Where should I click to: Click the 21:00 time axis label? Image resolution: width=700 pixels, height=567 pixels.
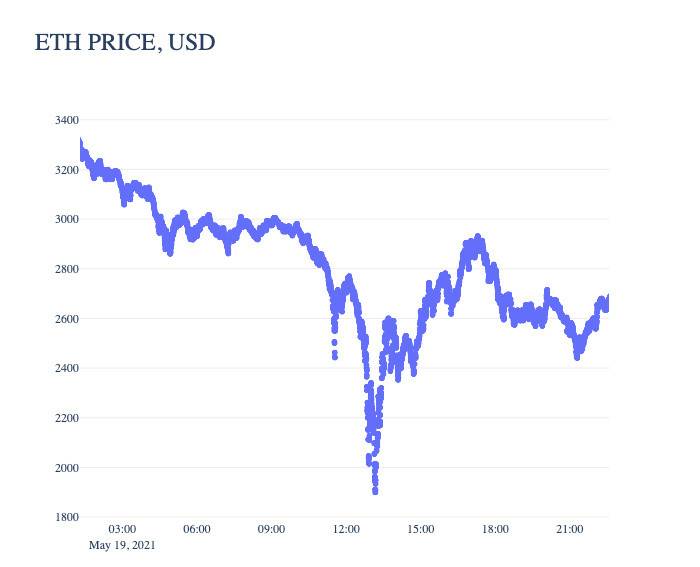(x=570, y=529)
